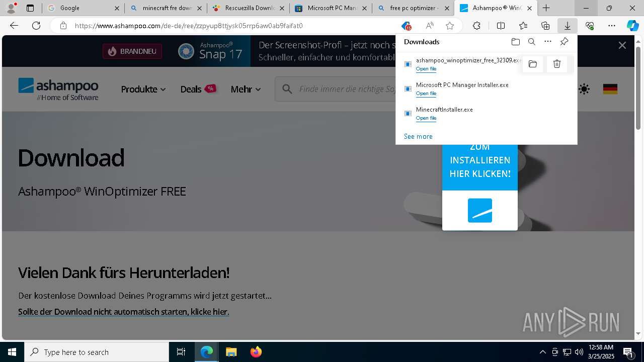Switch to the free pc optimizer tab
Image resolution: width=644 pixels, height=362 pixels.
pos(413,8)
